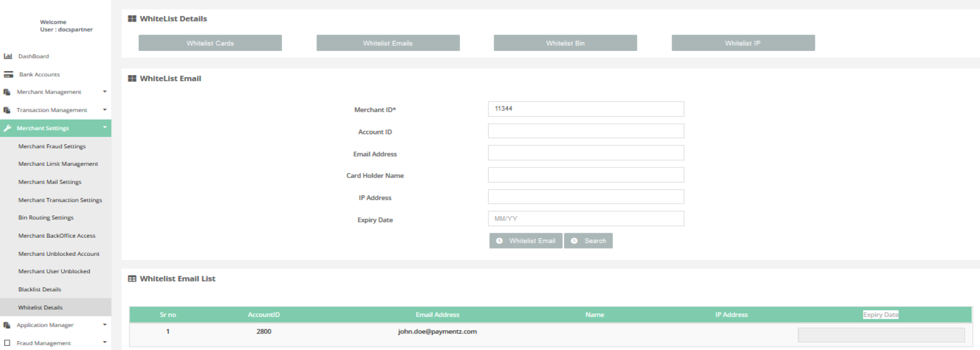Image resolution: width=980 pixels, height=350 pixels.
Task: Click the Merchant Management sidebar icon
Action: pyautogui.click(x=7, y=92)
